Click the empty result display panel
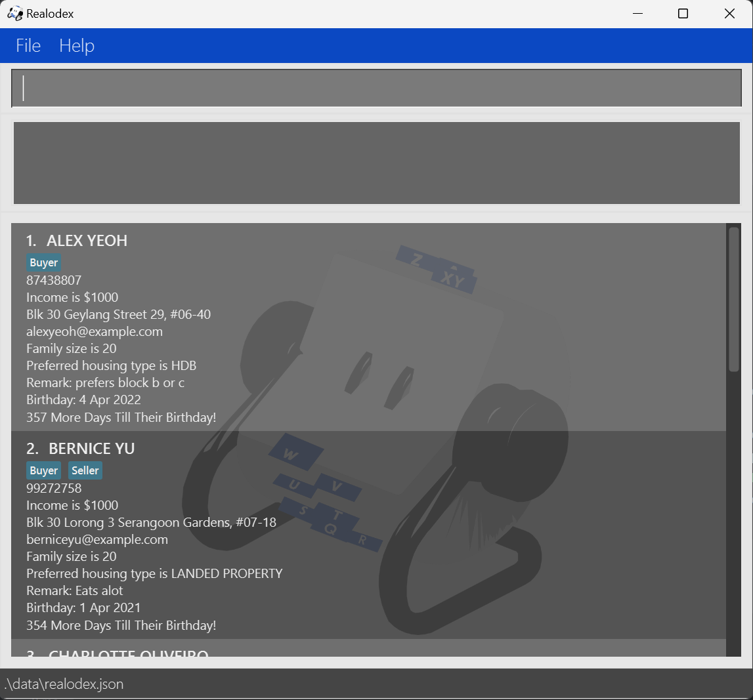 376,163
